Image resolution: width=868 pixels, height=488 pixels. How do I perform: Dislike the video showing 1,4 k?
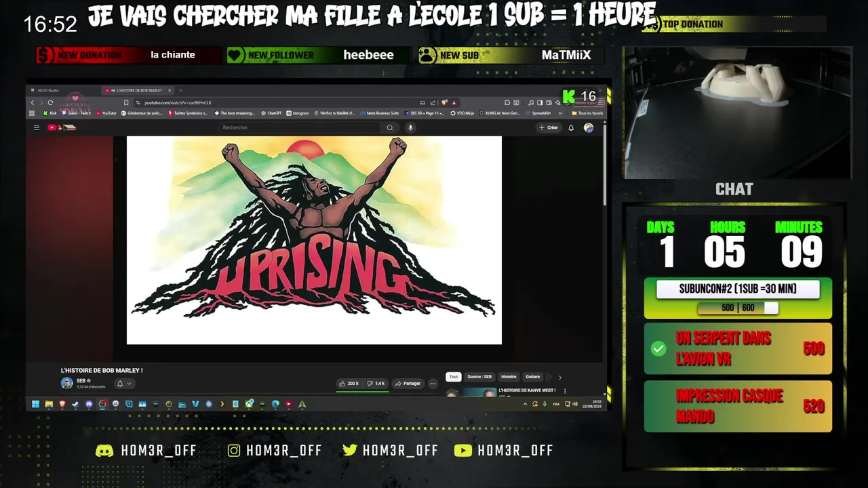tap(376, 384)
